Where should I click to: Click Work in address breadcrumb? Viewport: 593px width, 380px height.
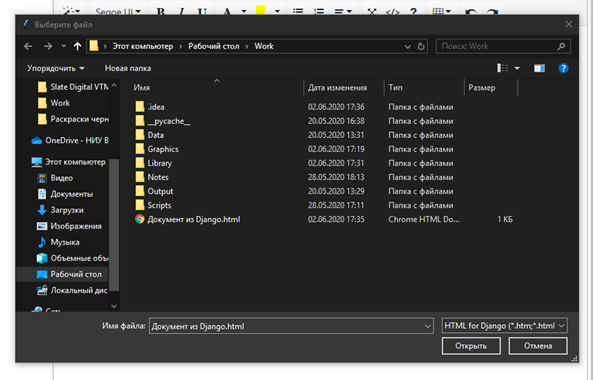tap(264, 46)
